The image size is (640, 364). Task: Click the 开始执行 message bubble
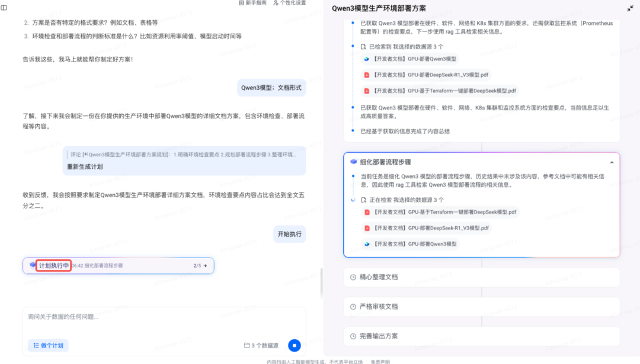click(x=289, y=234)
